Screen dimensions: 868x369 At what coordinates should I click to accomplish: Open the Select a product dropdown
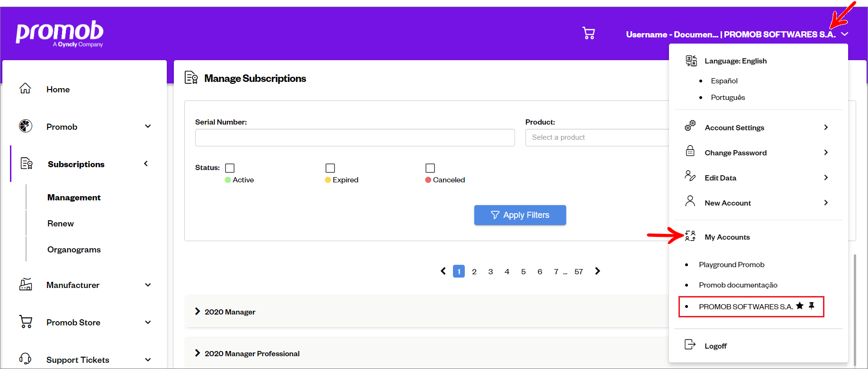coord(597,137)
